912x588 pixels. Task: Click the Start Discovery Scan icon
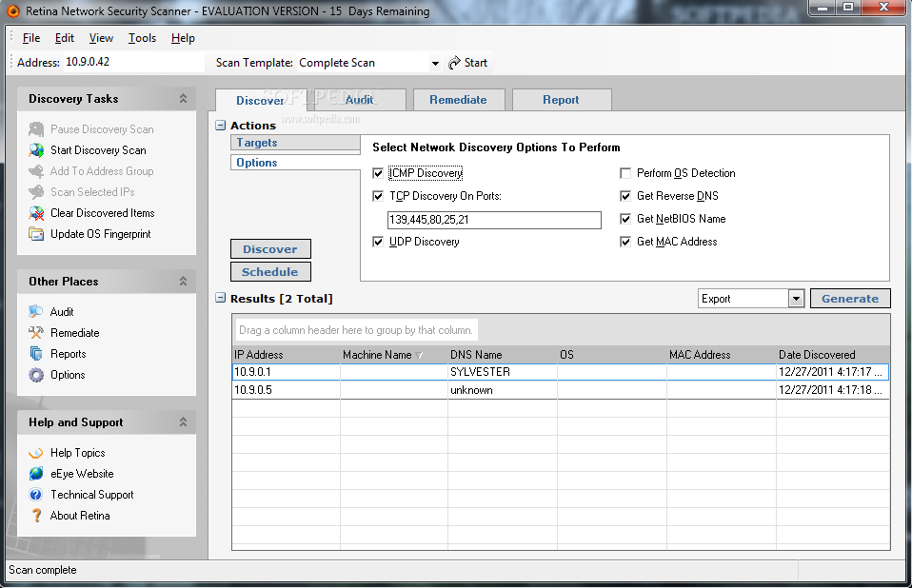point(36,150)
